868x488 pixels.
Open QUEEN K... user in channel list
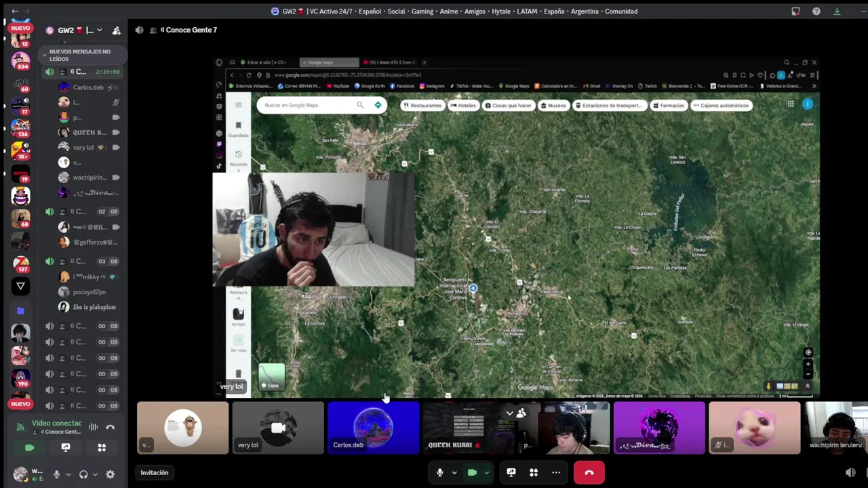pyautogui.click(x=88, y=132)
